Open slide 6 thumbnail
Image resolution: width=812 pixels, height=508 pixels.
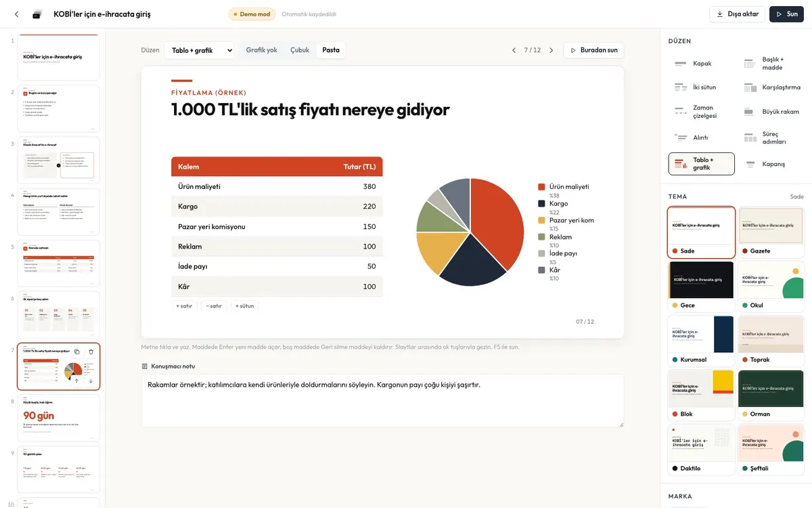tap(58, 315)
